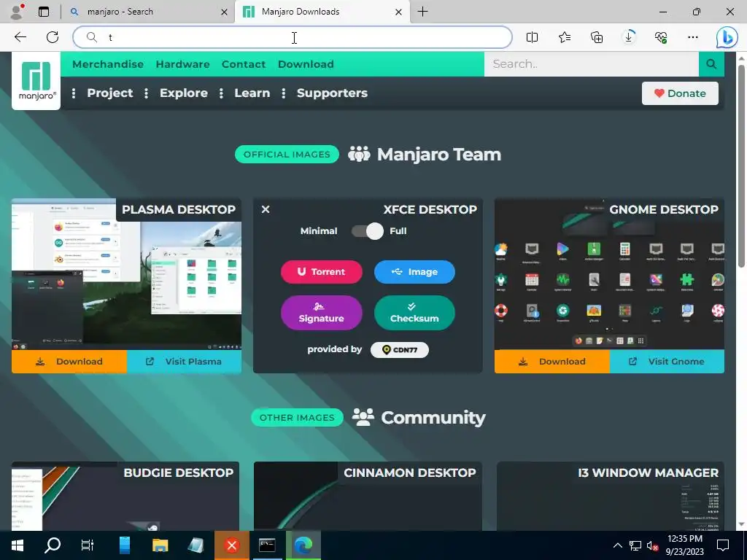The width and height of the screenshot is (747, 560).
Task: Open a new tab with plus icon
Action: (x=422, y=12)
